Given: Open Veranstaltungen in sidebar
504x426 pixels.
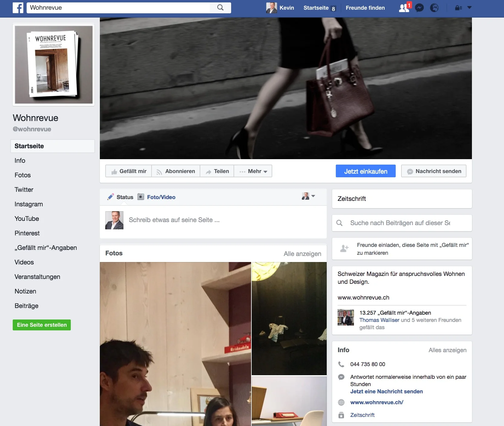Looking at the screenshot, I should coord(37,277).
